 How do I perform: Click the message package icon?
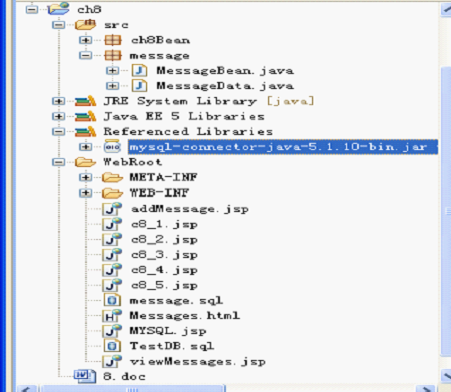[113, 55]
